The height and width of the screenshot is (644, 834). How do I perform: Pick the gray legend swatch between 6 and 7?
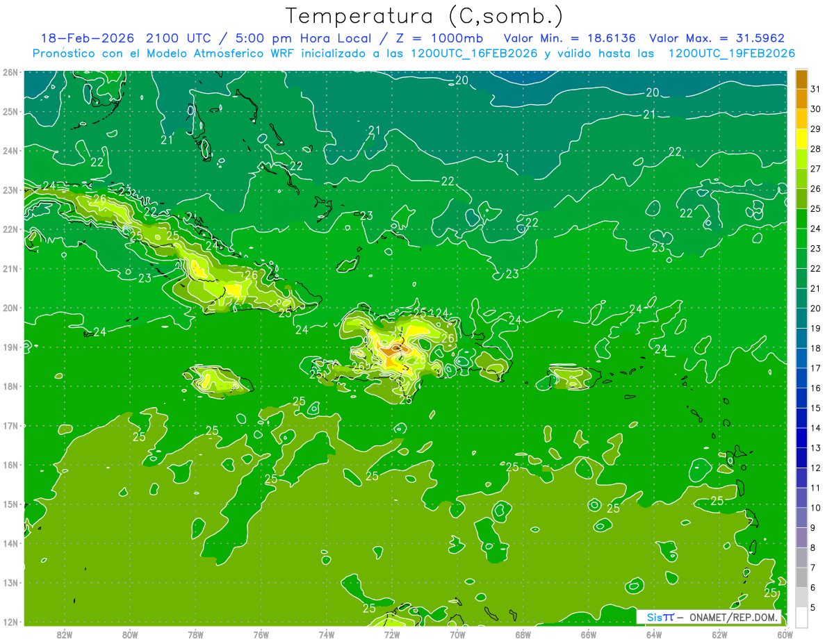(x=801, y=578)
